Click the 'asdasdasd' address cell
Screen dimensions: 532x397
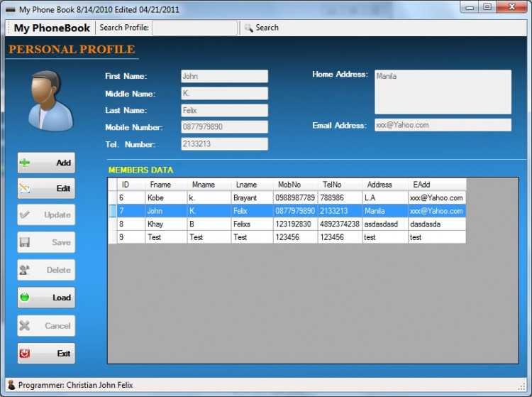(x=385, y=224)
